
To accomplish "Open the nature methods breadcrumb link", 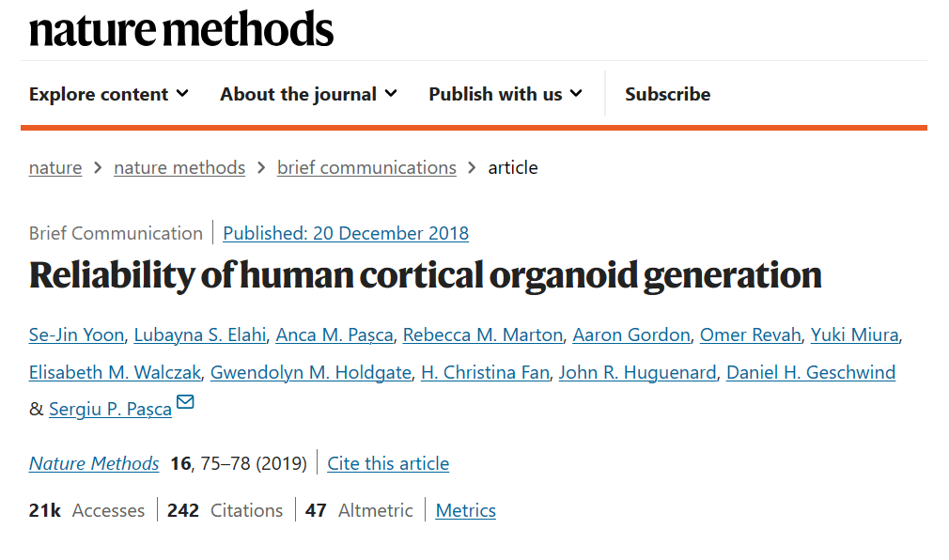I will pyautogui.click(x=179, y=167).
